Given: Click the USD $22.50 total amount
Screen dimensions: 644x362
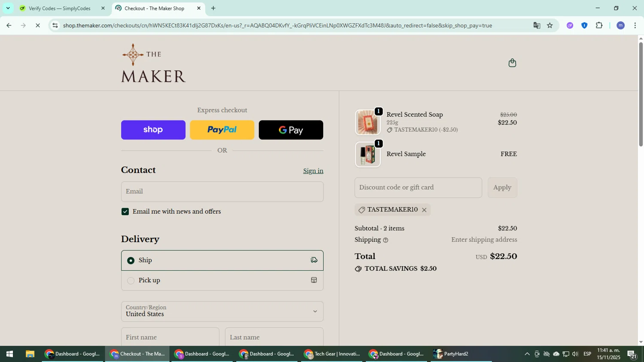Looking at the screenshot, I should (x=496, y=256).
